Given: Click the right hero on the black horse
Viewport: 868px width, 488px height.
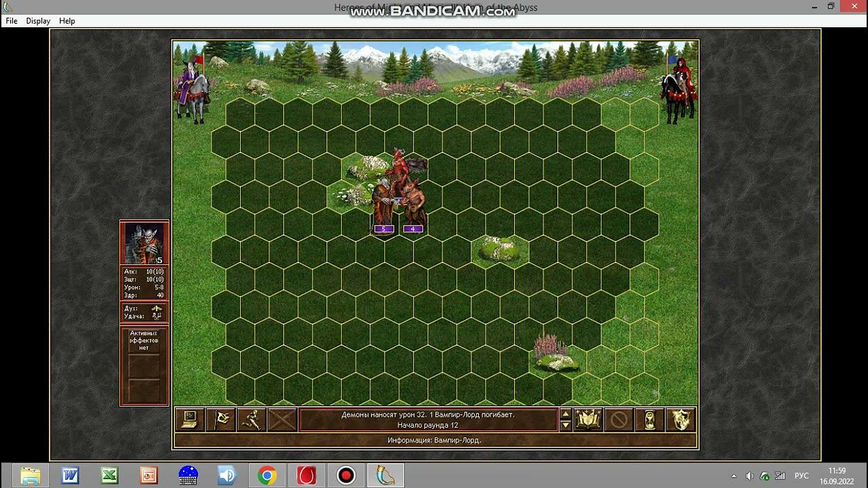Looking at the screenshot, I should point(679,89).
